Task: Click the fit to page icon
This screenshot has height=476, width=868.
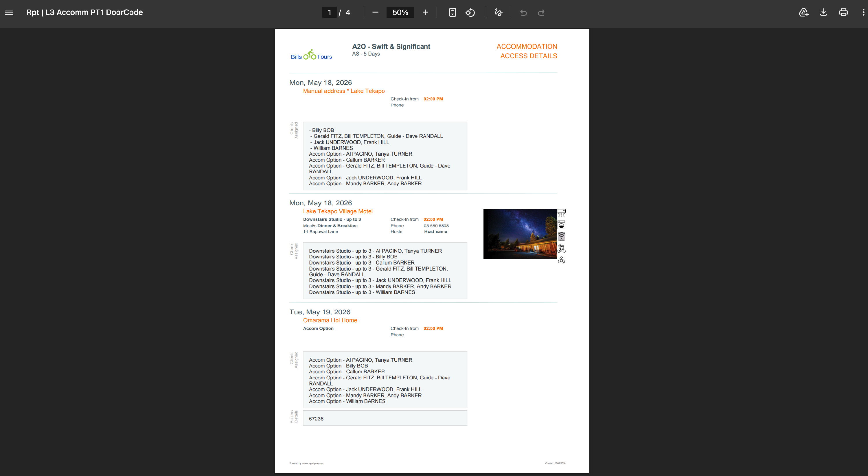Action: click(453, 12)
